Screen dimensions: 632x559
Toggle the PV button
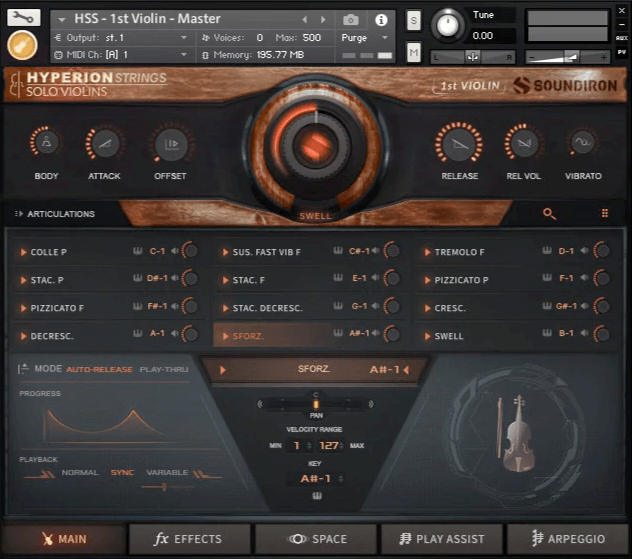point(622,52)
